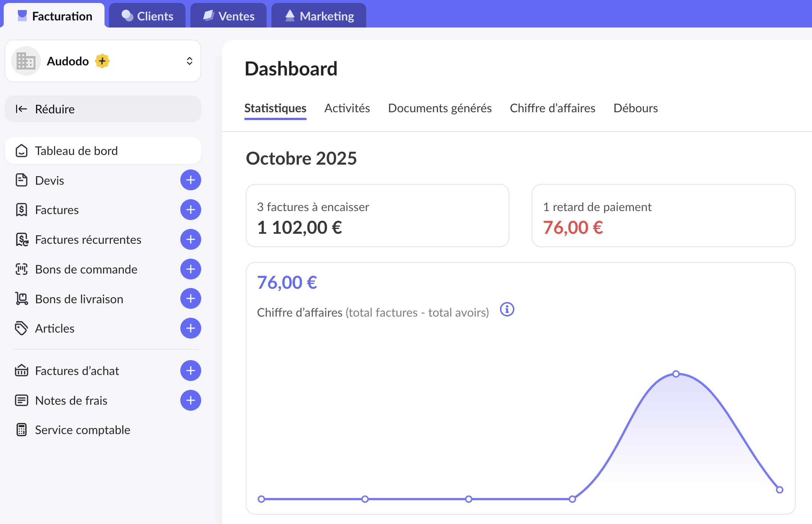Click the yellow plus badge by Audodo

tap(102, 61)
